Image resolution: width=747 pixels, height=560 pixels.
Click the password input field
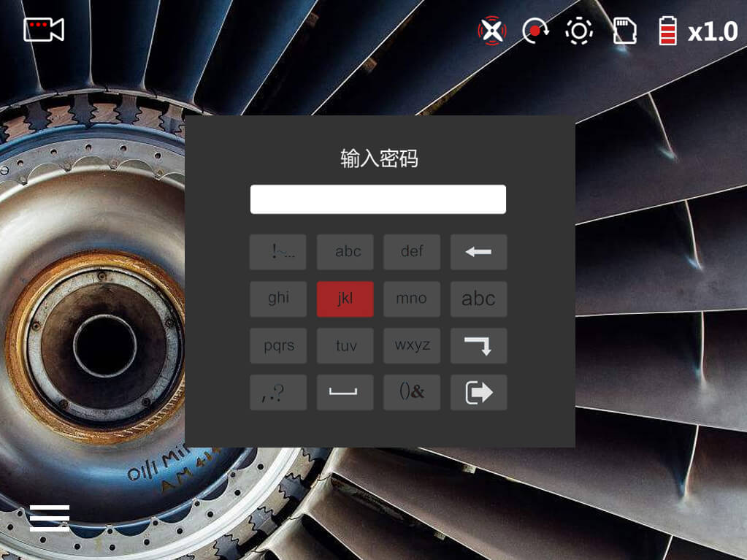[x=378, y=199]
